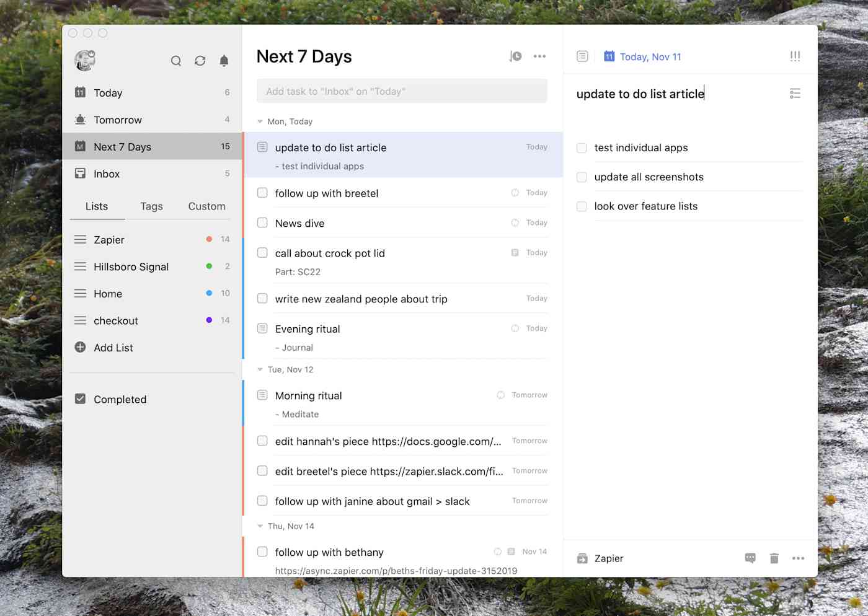Open the Today smart list
868x616 pixels.
pyautogui.click(x=152, y=92)
